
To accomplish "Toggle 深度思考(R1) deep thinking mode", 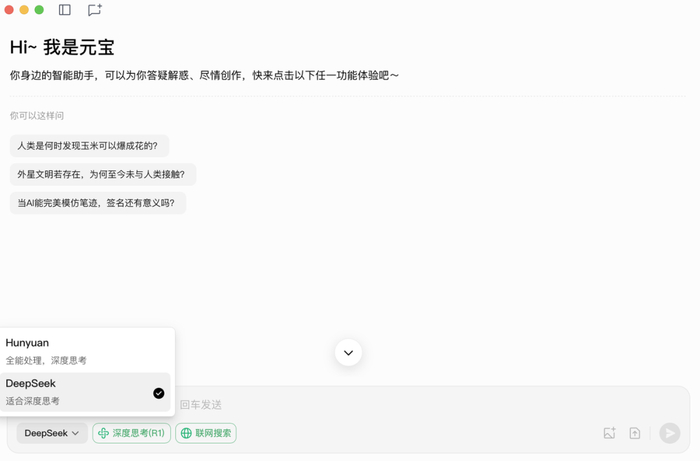I will 131,433.
